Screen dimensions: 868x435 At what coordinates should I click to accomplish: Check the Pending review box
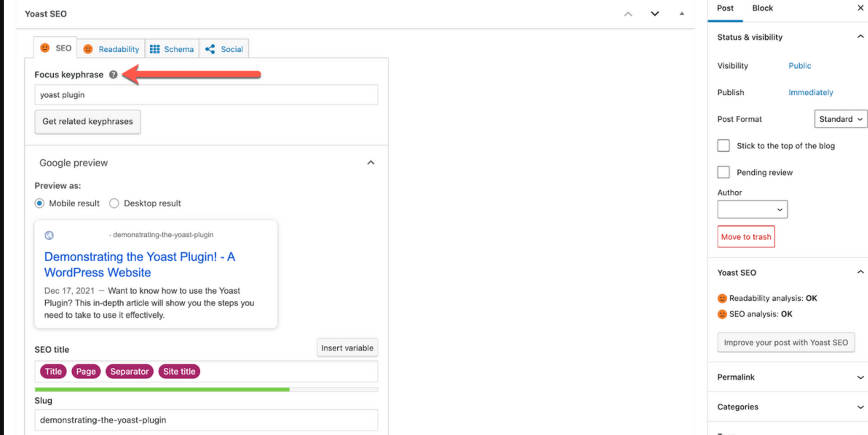(724, 172)
